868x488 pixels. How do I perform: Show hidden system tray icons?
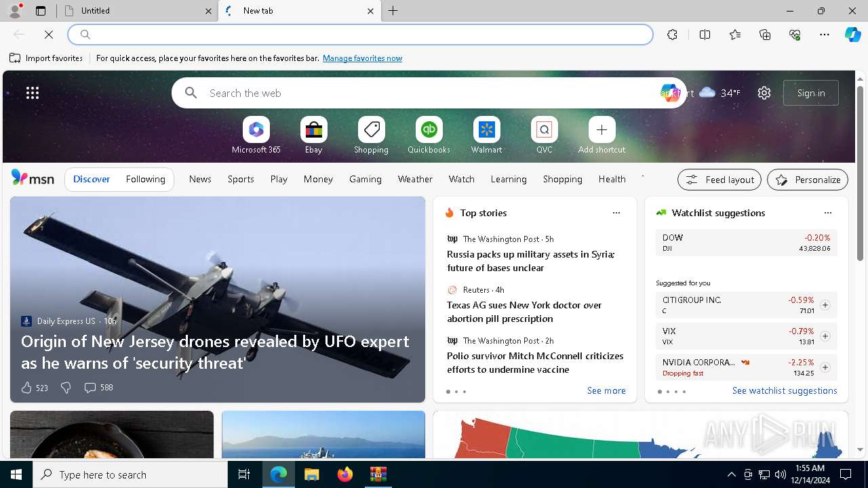pos(731,474)
